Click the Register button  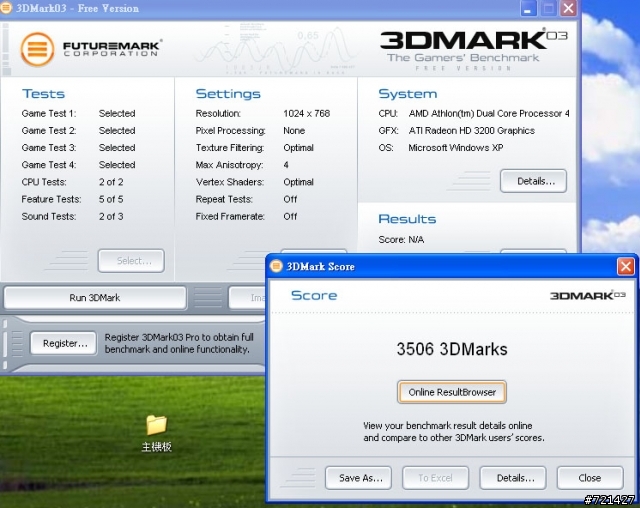point(64,343)
